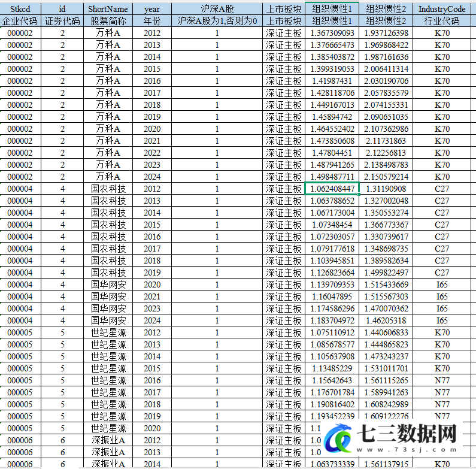Select cell with value 1.46205318
476x469 pixels.
coord(386,320)
